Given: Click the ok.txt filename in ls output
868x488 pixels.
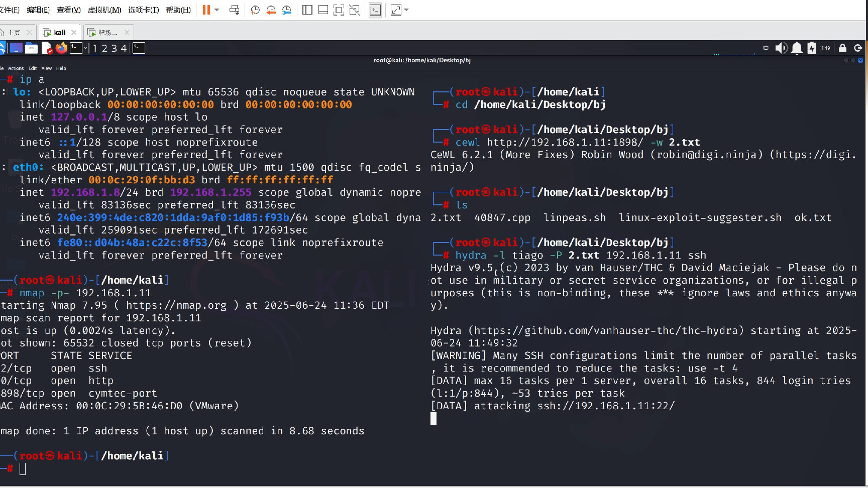Looking at the screenshot, I should (813, 217).
